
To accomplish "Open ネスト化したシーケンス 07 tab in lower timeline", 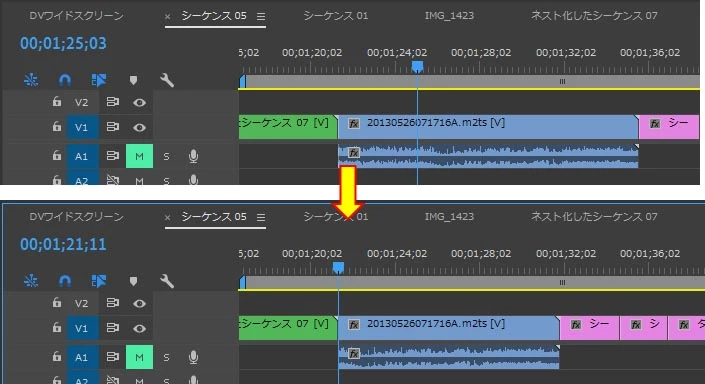I will tap(594, 217).
